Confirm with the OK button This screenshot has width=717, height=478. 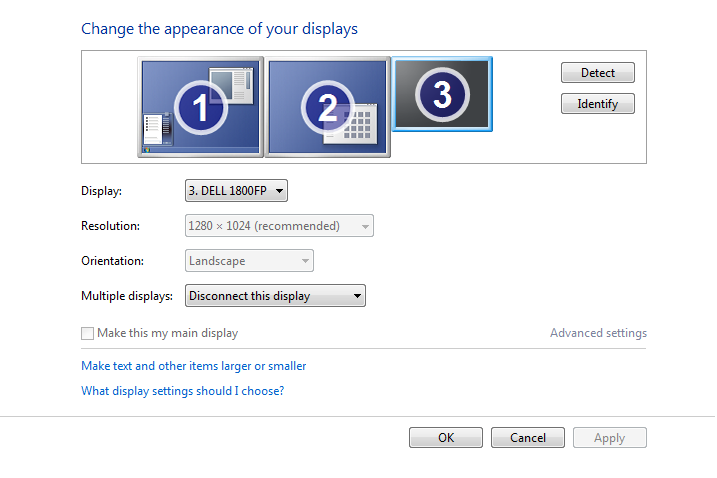(446, 438)
